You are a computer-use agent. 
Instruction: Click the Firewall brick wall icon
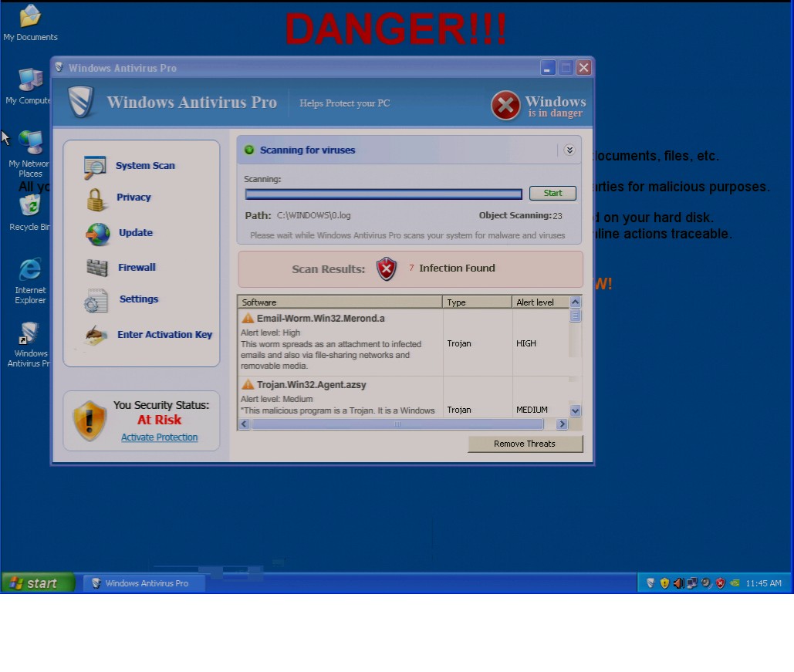pos(97,268)
